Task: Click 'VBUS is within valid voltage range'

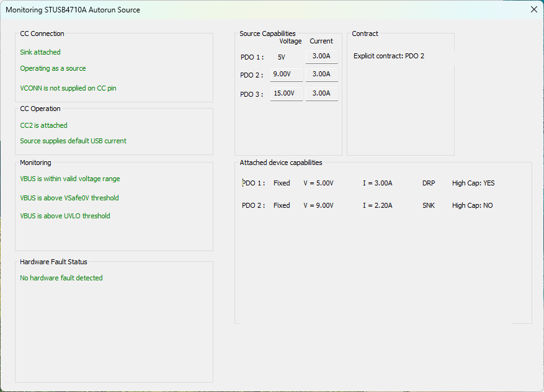Action: [x=70, y=179]
